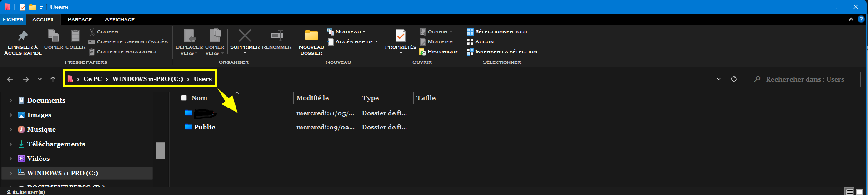Click the Rechercher dans : Users field

pos(804,79)
